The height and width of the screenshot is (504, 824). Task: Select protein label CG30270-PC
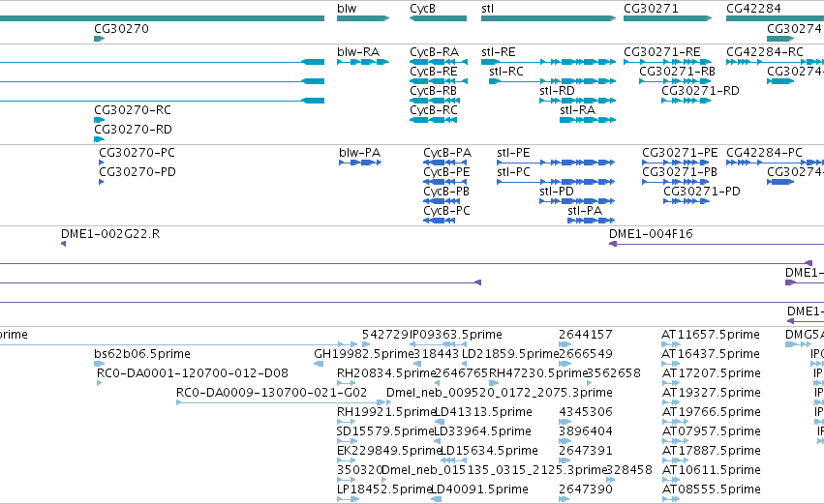click(137, 153)
